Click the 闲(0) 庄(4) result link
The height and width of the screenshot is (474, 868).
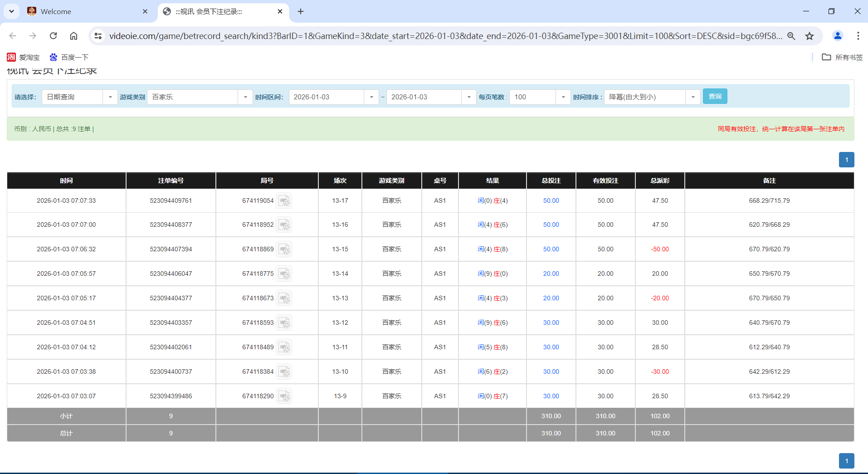493,200
